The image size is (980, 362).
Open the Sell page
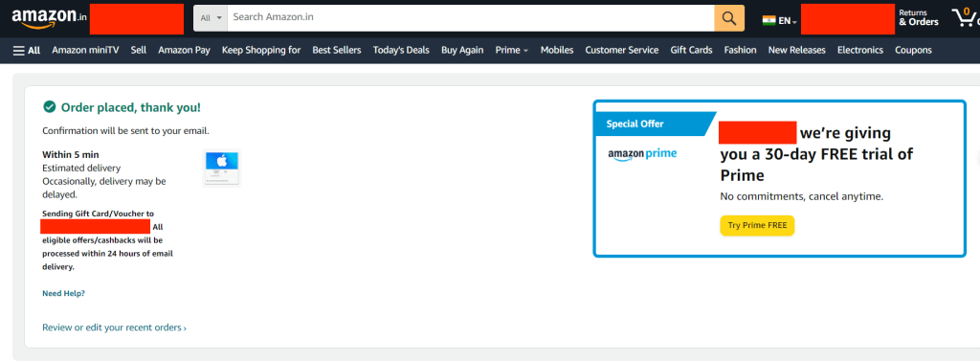coord(139,50)
